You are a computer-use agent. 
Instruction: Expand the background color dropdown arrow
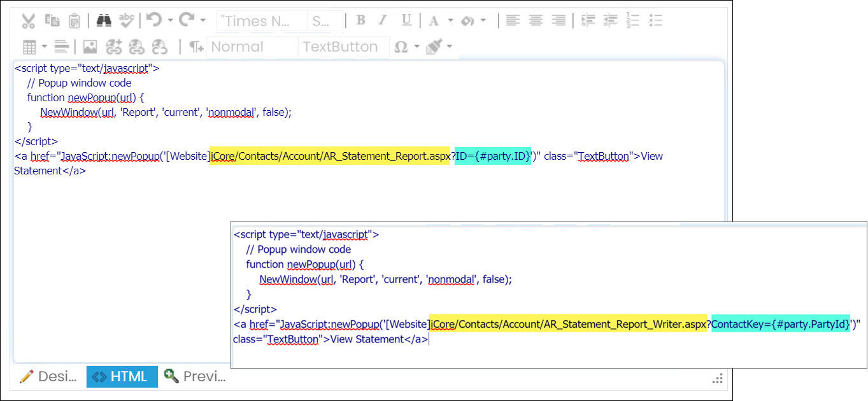483,21
